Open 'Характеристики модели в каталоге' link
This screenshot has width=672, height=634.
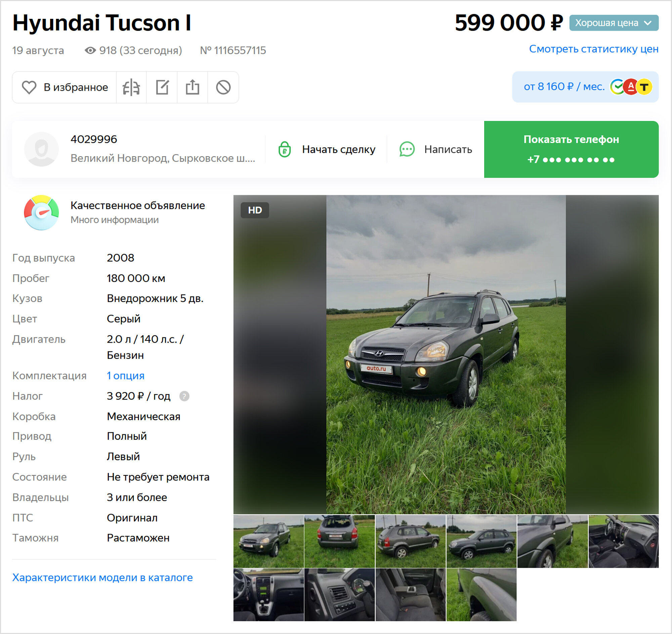(x=102, y=578)
